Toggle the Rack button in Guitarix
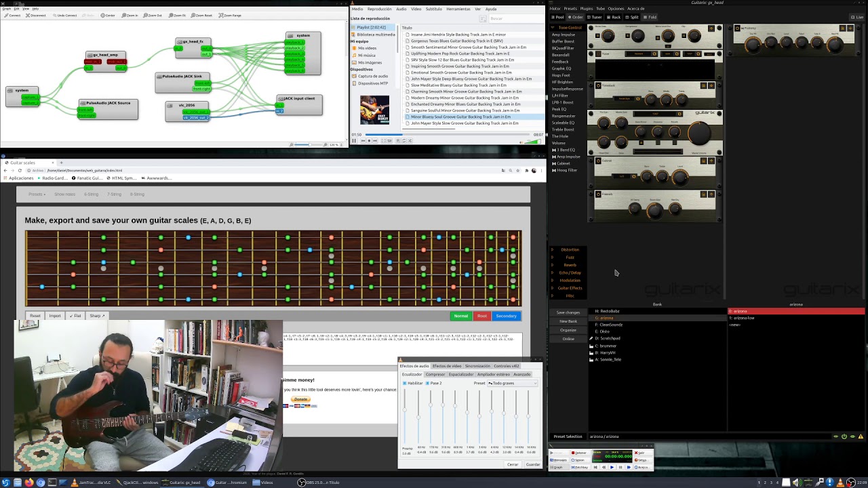Screen dimensions: 868x488 [614, 17]
